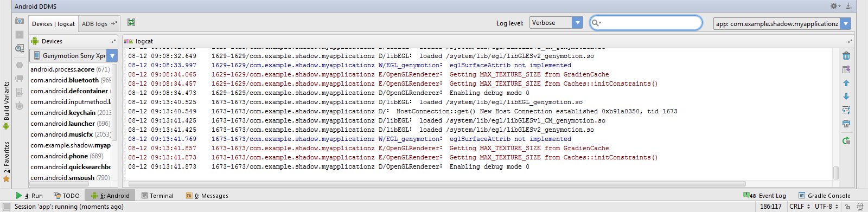Click the up arrow in the stack trace toolbar
The width and height of the screenshot is (868, 212).
846,83
